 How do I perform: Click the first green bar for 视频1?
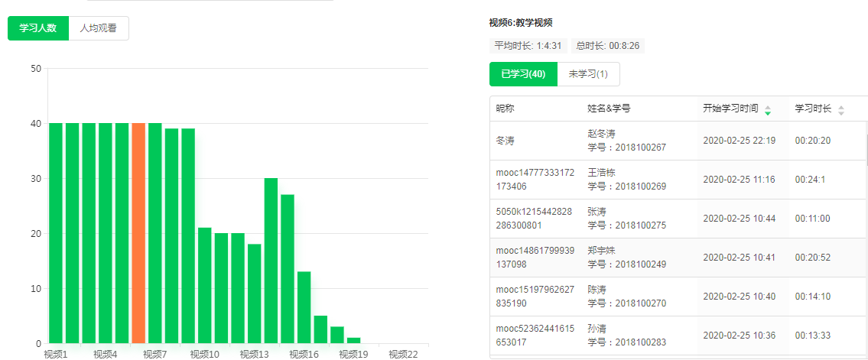coord(56,232)
